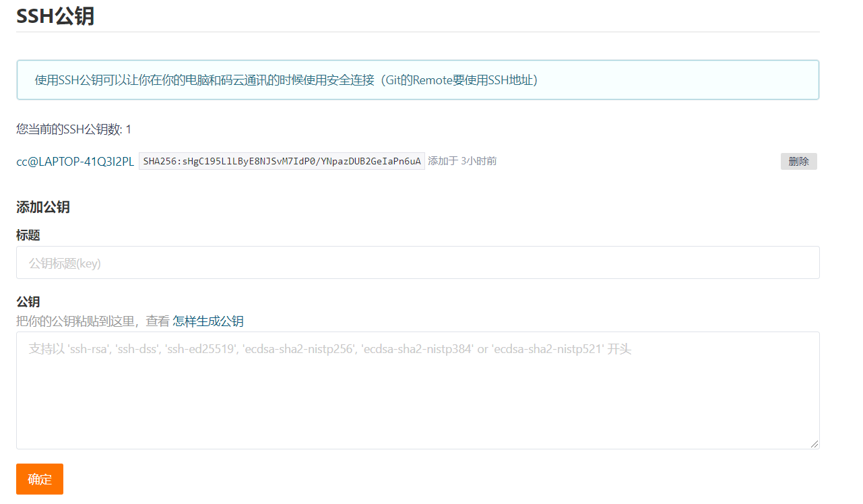Select the SHA256 fingerprint text of the key
863x504 pixels.
281,161
